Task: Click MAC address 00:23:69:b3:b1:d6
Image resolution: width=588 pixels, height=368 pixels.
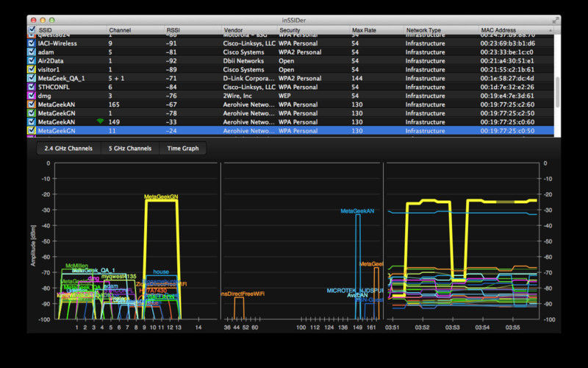Action: click(507, 43)
